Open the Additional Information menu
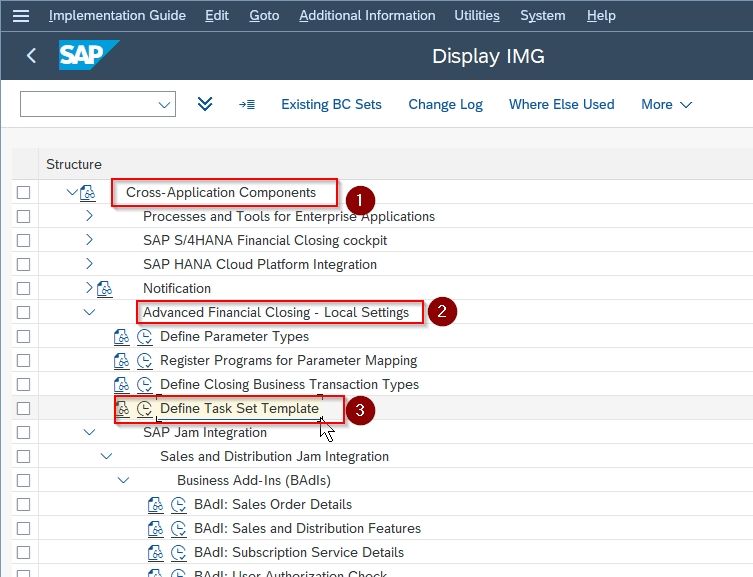Screen dimensions: 753x577 [x=367, y=15]
